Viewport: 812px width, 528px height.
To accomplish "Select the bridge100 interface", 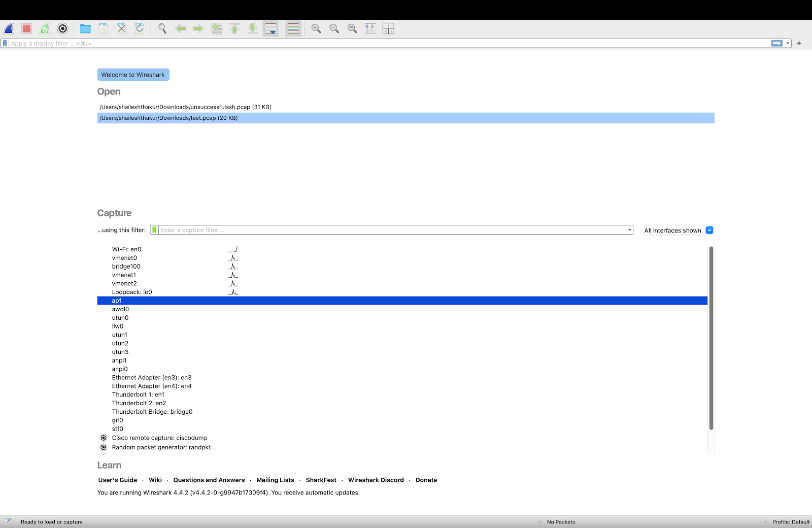I will point(402,267).
